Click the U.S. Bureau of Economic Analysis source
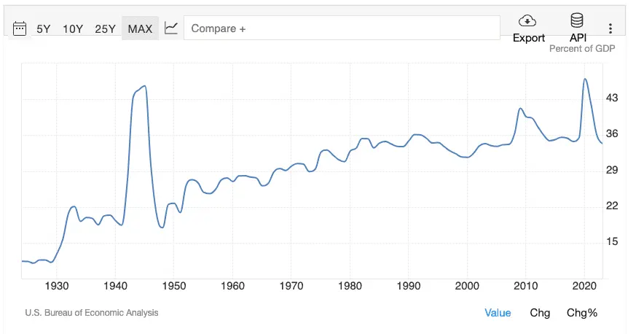Viewport: 644px width, 334px height. 91,313
